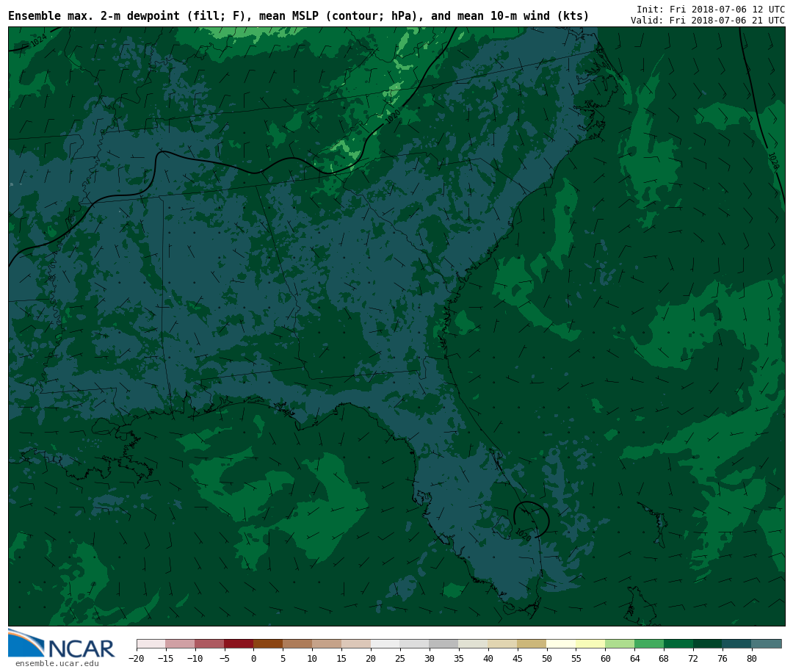Click the '76' colorbar label

click(x=723, y=658)
